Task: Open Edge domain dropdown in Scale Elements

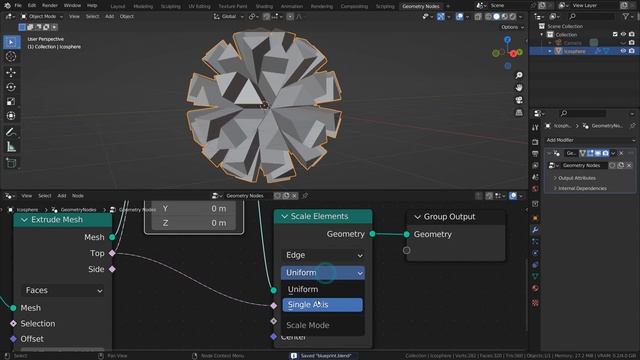Action: [x=323, y=255]
